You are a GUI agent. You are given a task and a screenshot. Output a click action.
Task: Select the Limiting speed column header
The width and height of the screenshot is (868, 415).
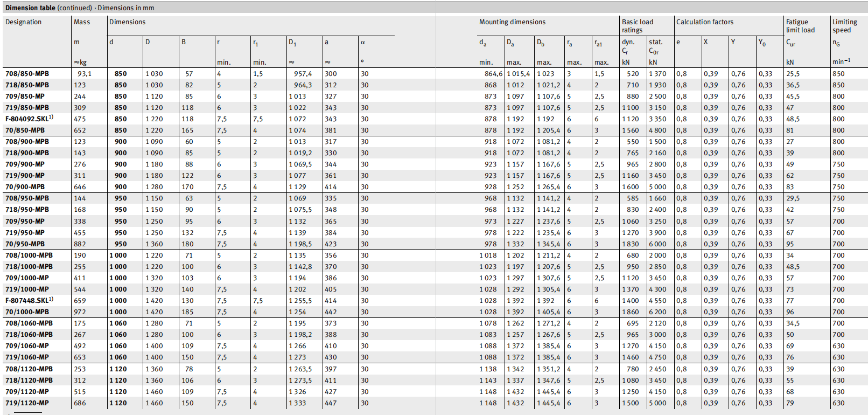click(x=844, y=26)
